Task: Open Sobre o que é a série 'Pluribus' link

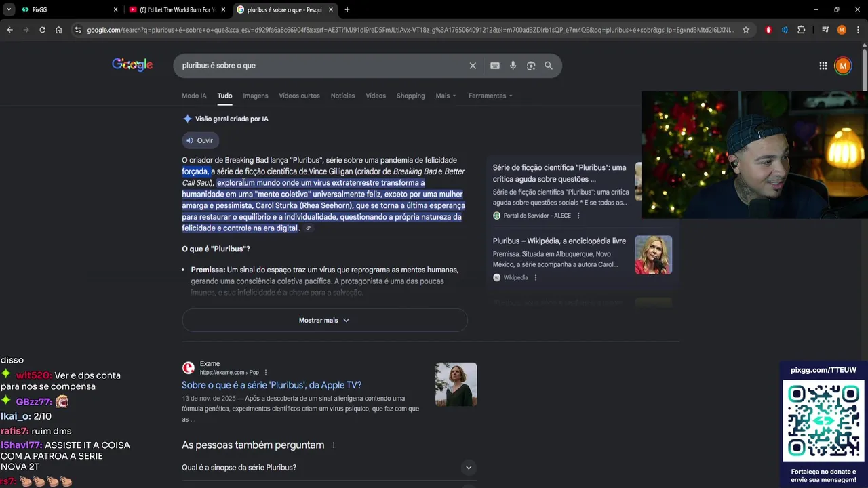Action: tap(271, 385)
